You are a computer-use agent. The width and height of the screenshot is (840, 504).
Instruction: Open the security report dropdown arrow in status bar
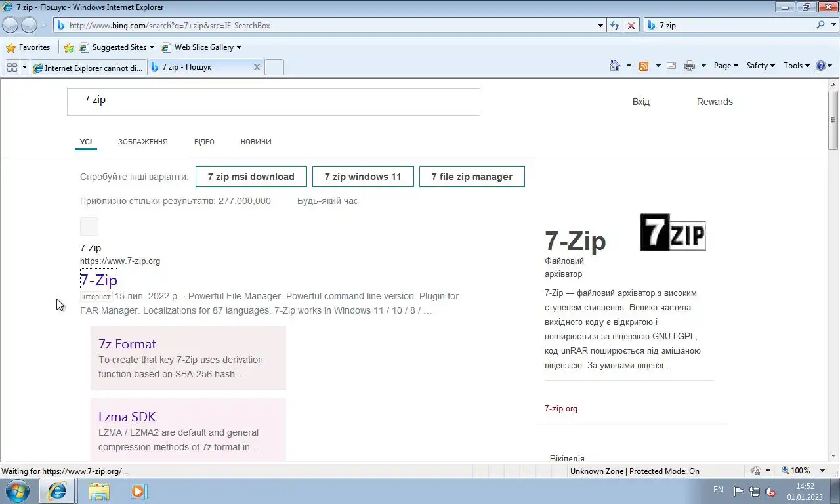(768, 471)
